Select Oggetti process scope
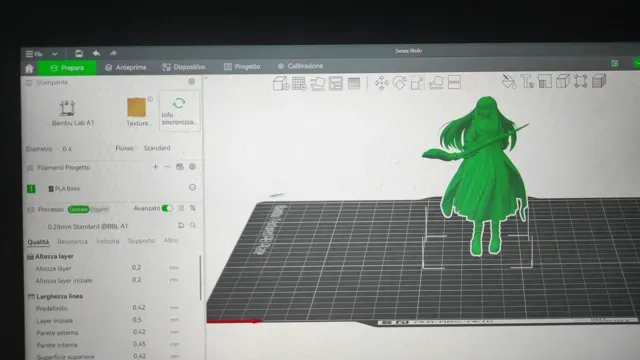 click(x=99, y=209)
